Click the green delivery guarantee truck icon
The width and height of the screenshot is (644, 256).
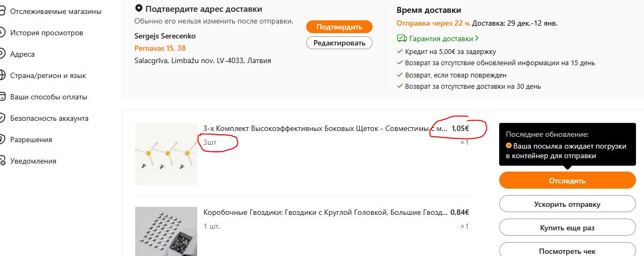[402, 38]
